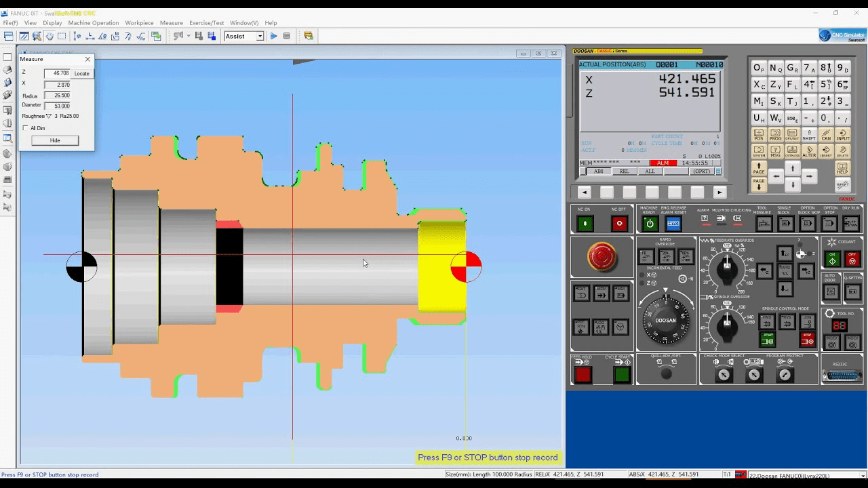Hit the red emergency stop mushroom button
868x488 pixels.
pyautogui.click(x=602, y=257)
